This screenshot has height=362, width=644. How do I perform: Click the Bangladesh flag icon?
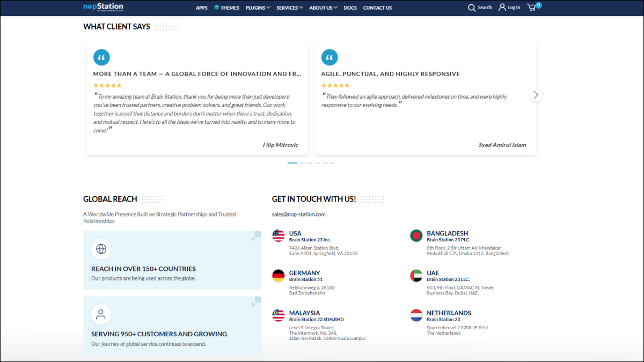coord(416,235)
